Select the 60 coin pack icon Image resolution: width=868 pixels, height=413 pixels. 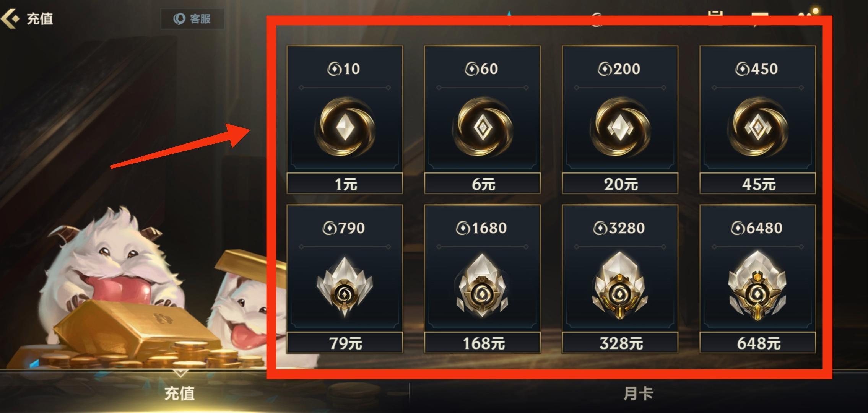483,126
